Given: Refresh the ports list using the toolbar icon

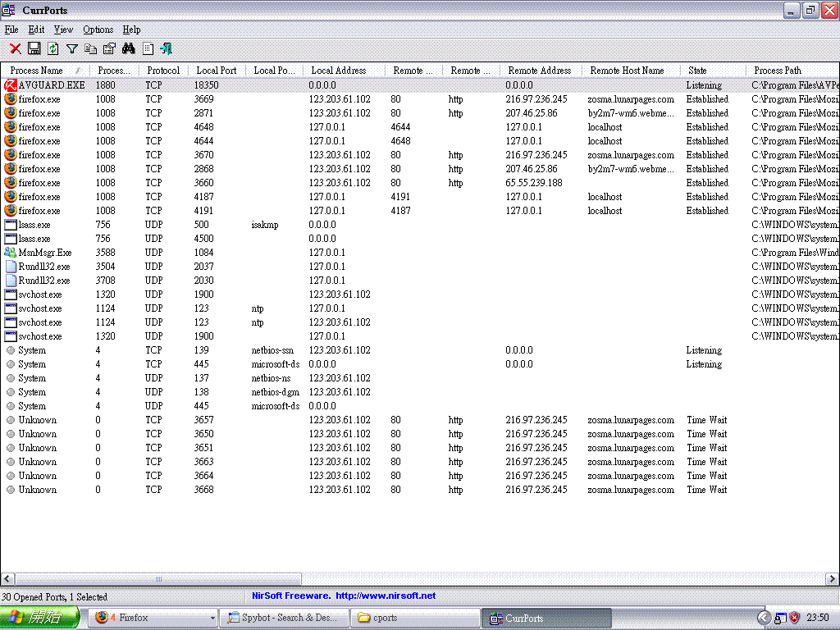Looking at the screenshot, I should tap(52, 48).
